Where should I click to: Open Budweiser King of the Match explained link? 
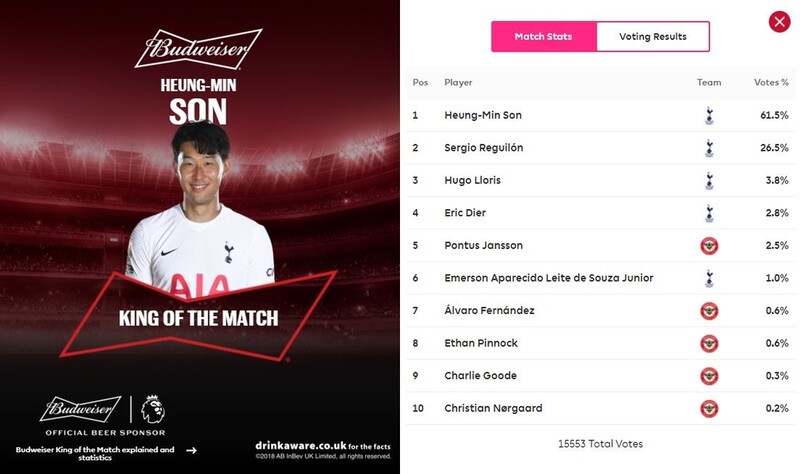[x=95, y=450]
